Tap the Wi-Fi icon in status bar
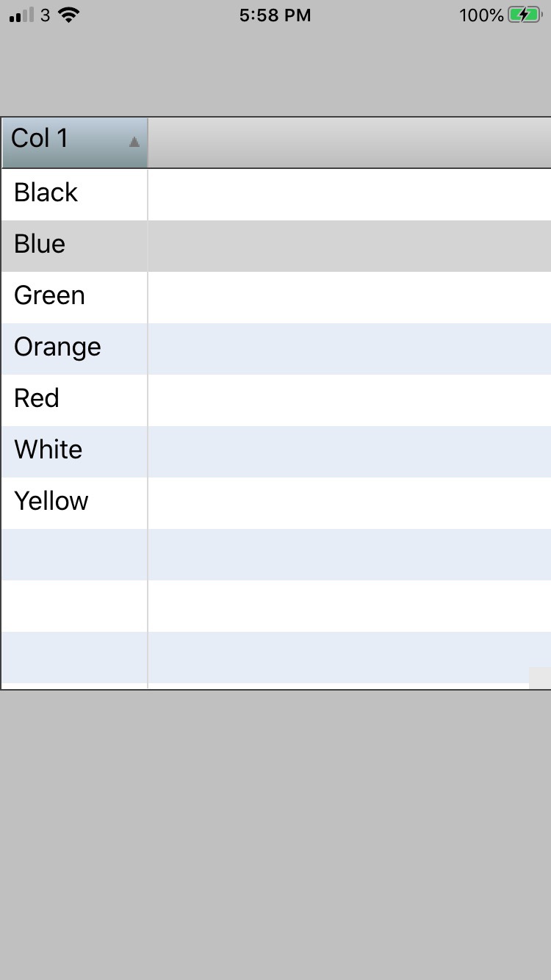 point(68,15)
